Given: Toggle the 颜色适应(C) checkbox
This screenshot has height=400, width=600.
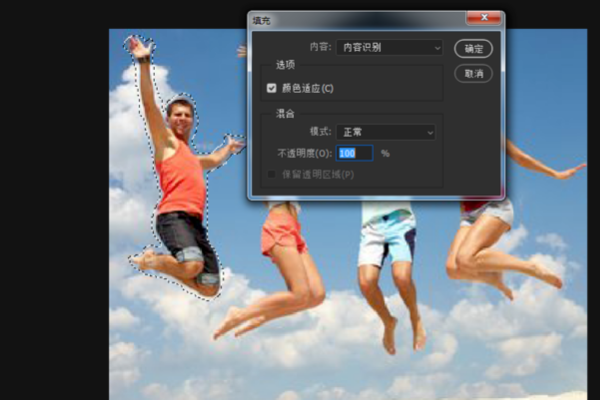Looking at the screenshot, I should click(x=271, y=88).
